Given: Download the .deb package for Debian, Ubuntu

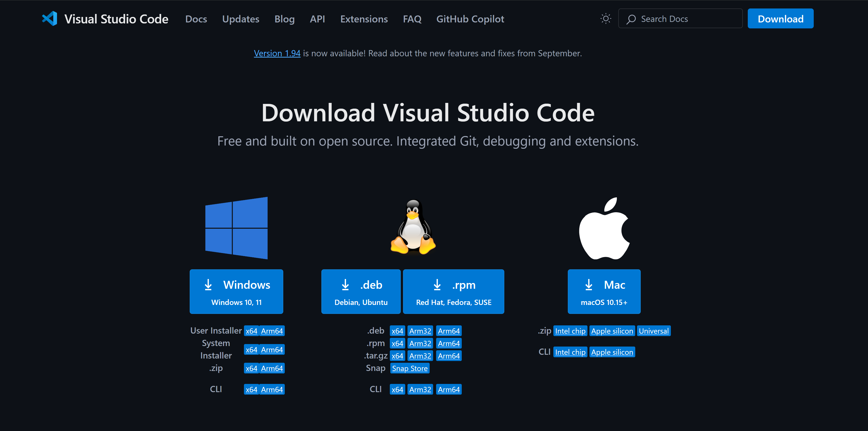Looking at the screenshot, I should 361,291.
